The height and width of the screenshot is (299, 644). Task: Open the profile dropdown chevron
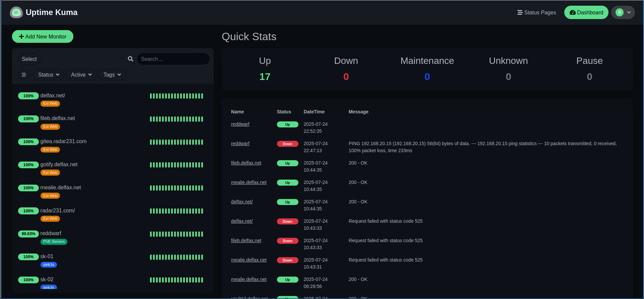tap(629, 12)
